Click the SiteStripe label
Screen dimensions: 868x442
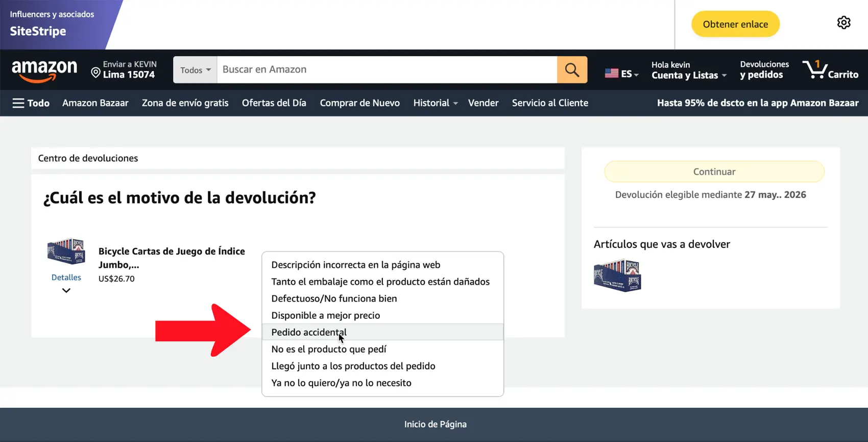pyautogui.click(x=38, y=31)
